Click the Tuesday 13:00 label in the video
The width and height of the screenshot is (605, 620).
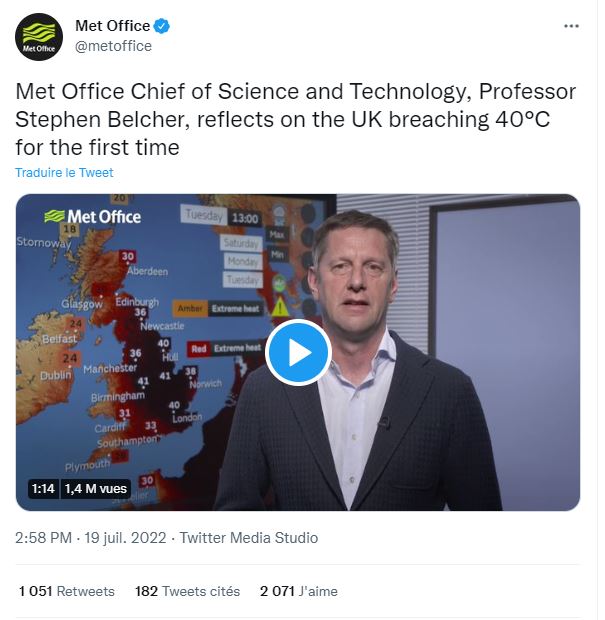222,215
